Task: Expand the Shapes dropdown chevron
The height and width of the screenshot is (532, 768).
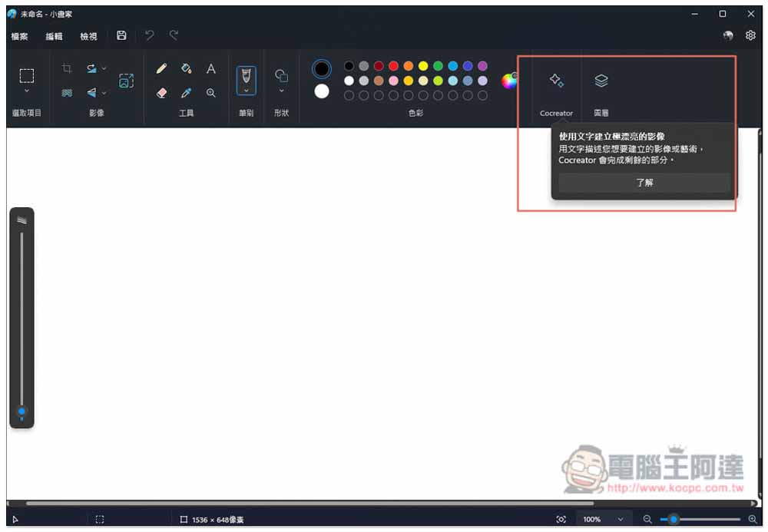Action: coord(281,91)
